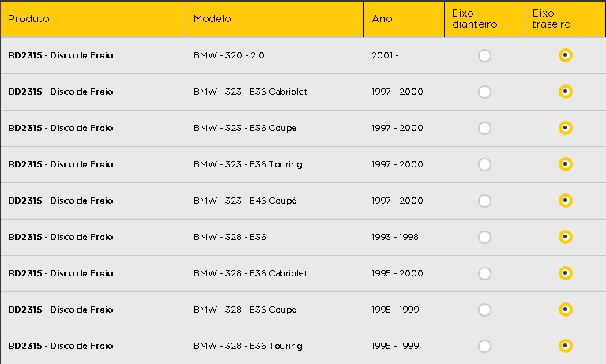Viewport: 606px width, 364px height.
Task: Click BMW - 328 - E36 Cabriolet model text
Action: click(250, 273)
